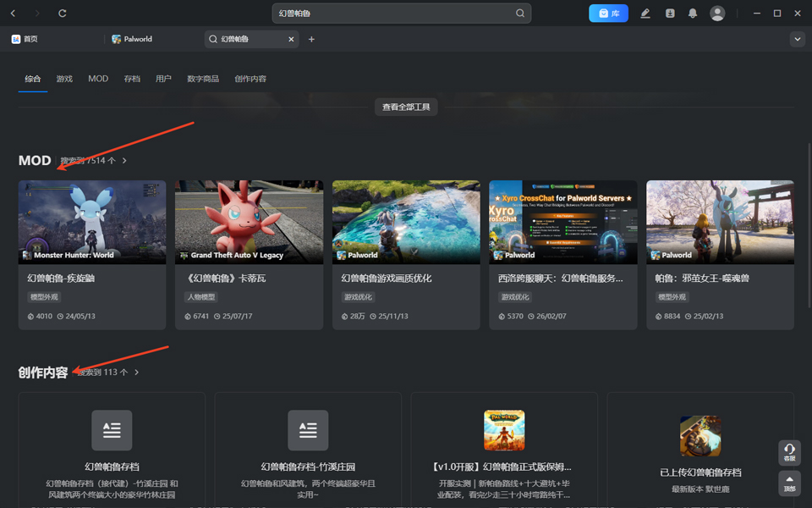Expand the tab list dropdown chevron

(x=798, y=39)
